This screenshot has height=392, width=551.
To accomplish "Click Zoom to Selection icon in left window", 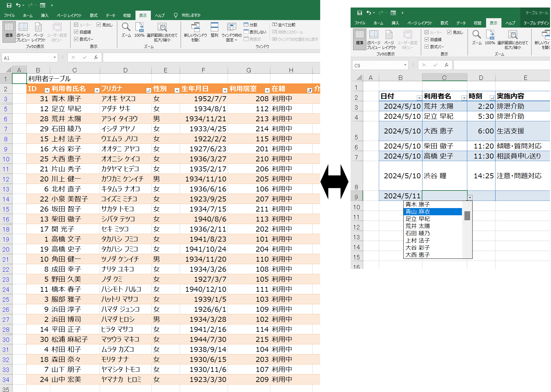I will click(x=162, y=28).
